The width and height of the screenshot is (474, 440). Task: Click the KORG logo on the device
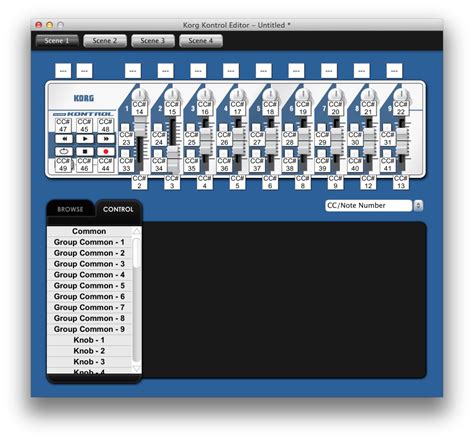(84, 98)
